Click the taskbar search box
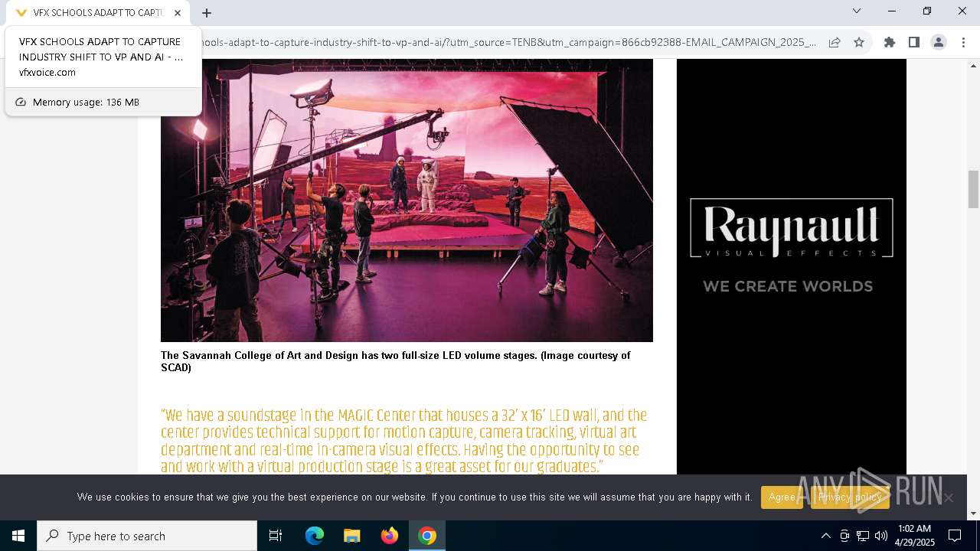The width and height of the screenshot is (980, 551). (x=147, y=536)
